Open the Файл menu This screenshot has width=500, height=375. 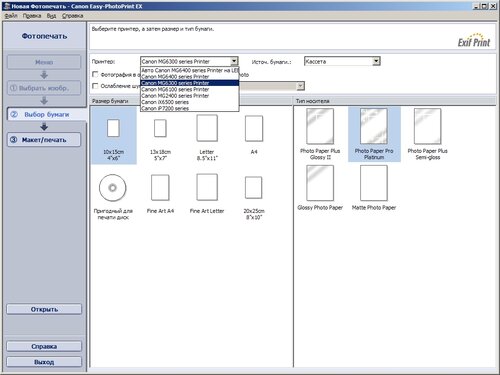(11, 16)
